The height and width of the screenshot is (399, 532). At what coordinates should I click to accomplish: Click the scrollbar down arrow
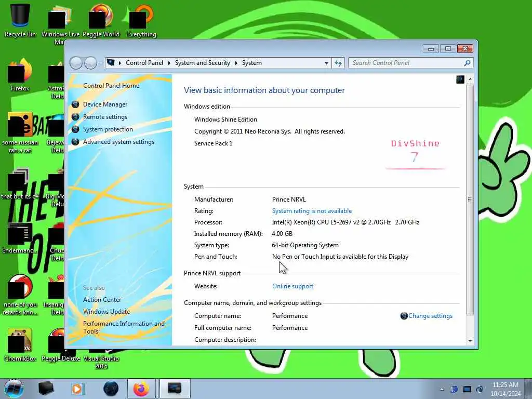tap(470, 341)
